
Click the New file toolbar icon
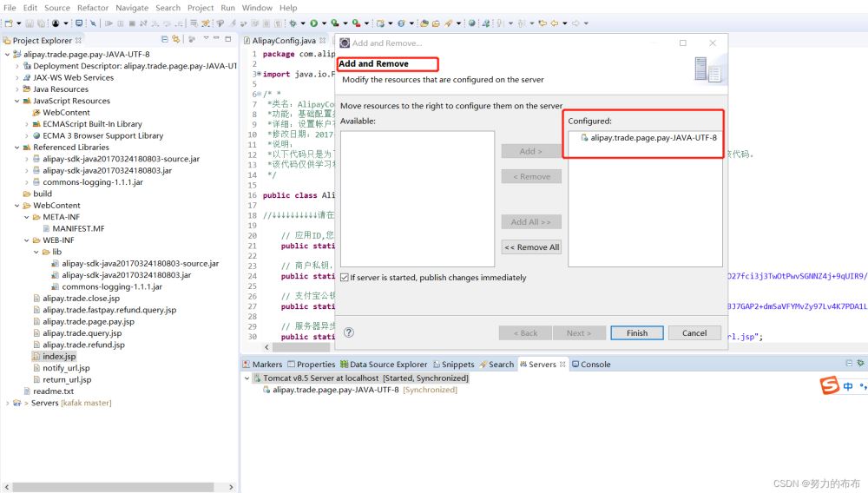click(x=8, y=23)
